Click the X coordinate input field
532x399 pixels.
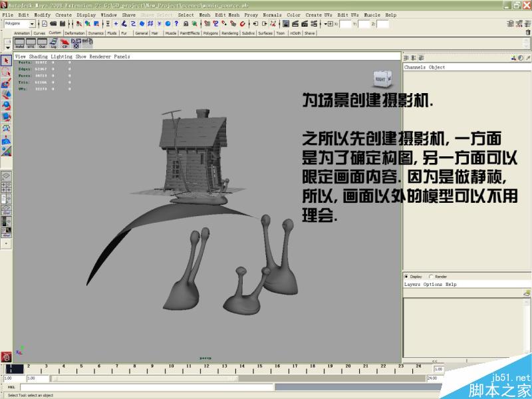(345, 24)
